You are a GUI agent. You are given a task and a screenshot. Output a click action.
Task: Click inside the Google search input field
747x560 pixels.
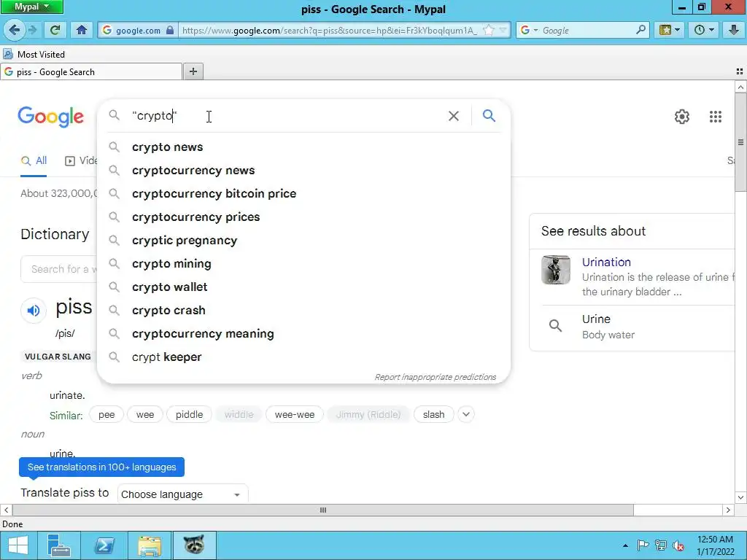coord(286,116)
